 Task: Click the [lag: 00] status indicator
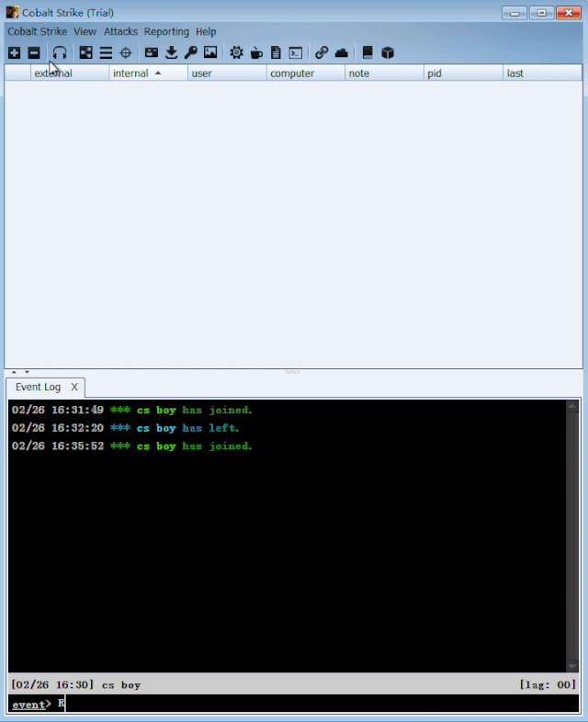pos(548,684)
